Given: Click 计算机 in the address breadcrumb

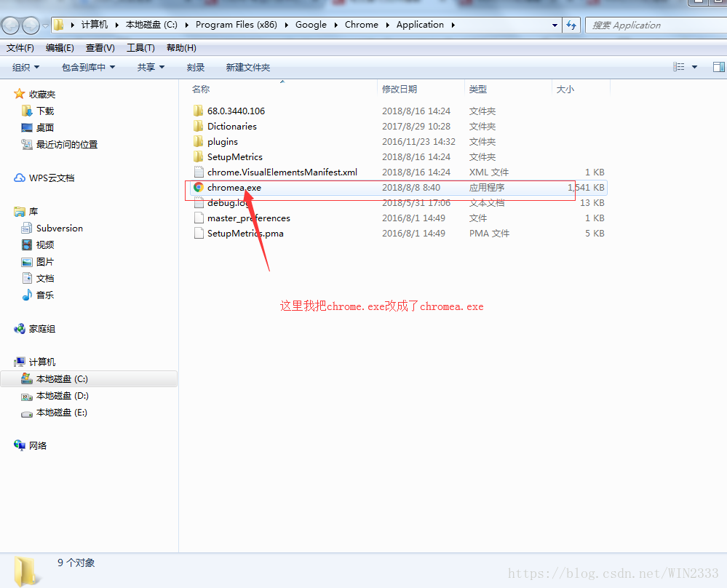Looking at the screenshot, I should coord(95,25).
